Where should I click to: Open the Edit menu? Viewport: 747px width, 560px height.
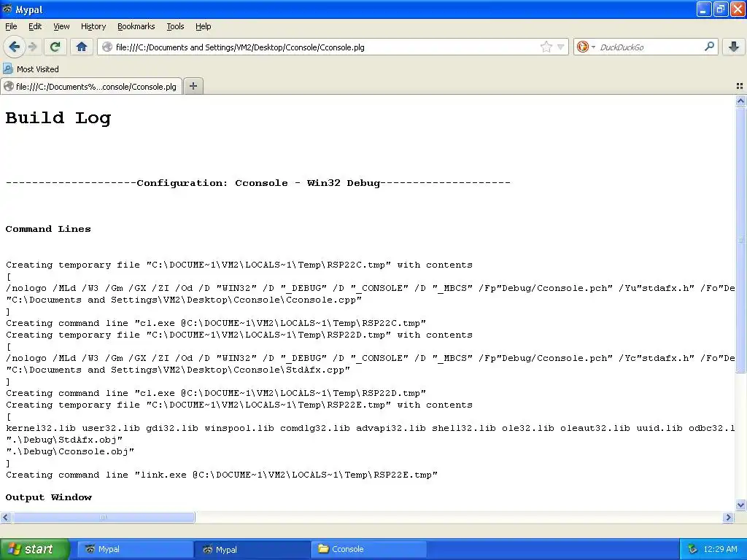pos(35,26)
